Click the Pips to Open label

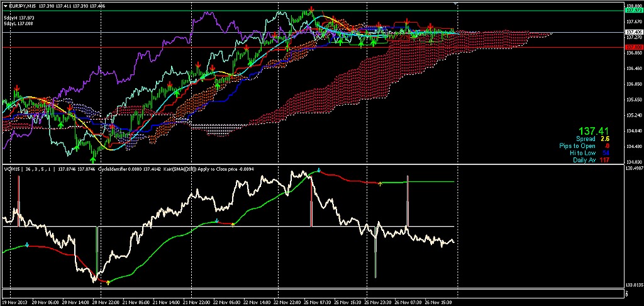[x=577, y=146]
